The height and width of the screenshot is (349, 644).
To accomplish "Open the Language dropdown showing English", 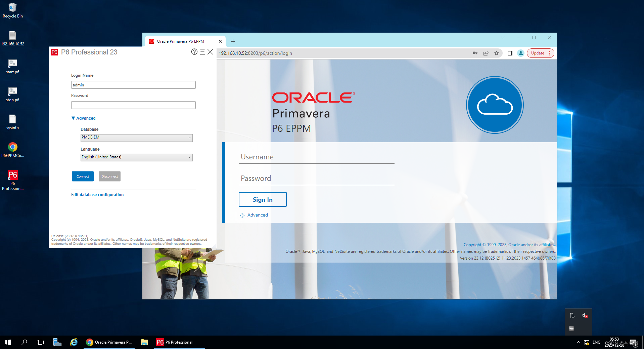I will coord(137,157).
